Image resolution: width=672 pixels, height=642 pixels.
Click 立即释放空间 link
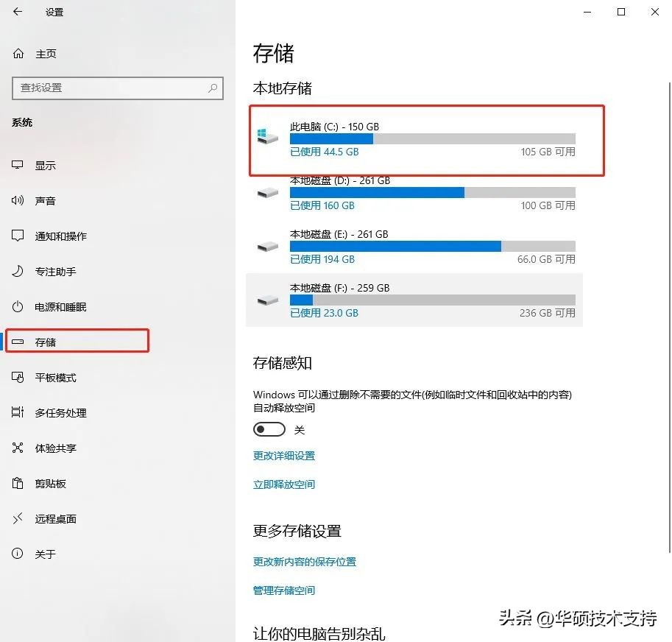(283, 484)
